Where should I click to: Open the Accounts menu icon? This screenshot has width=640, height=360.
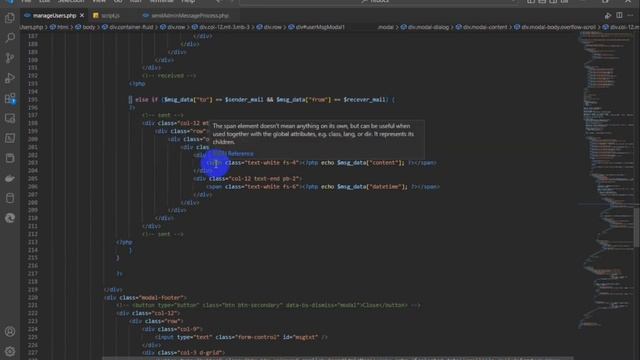click(x=10, y=331)
